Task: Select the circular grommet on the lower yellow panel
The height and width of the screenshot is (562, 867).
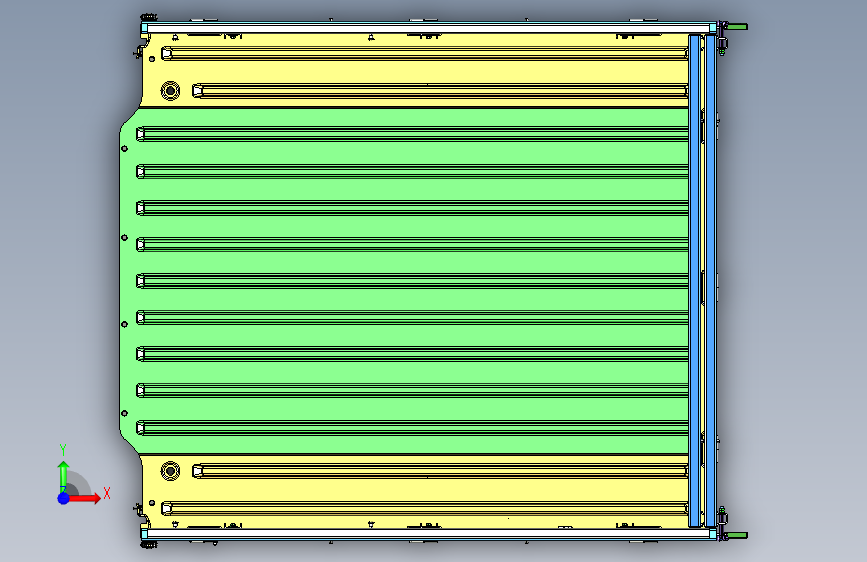Action: tap(170, 471)
